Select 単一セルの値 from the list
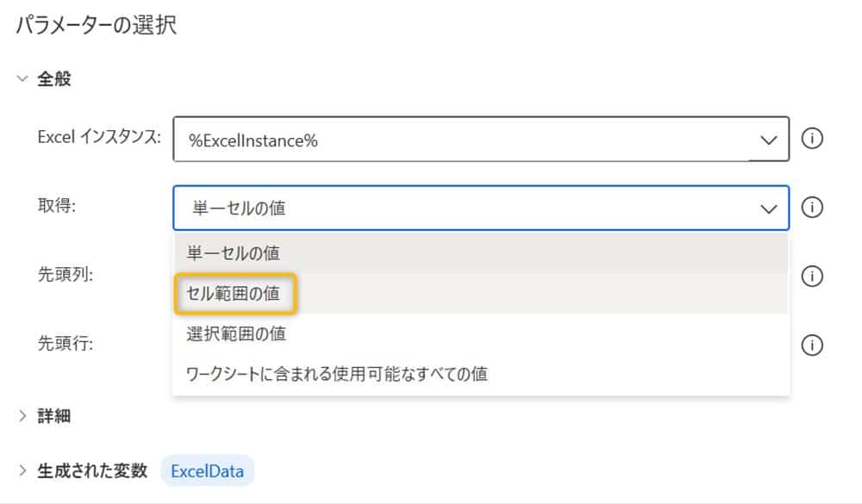The width and height of the screenshot is (862, 504). click(234, 253)
